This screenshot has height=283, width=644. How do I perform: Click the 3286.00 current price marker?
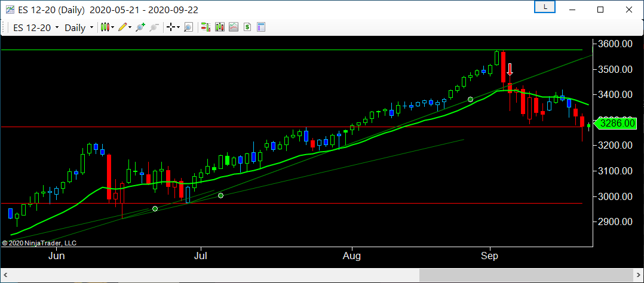point(616,123)
